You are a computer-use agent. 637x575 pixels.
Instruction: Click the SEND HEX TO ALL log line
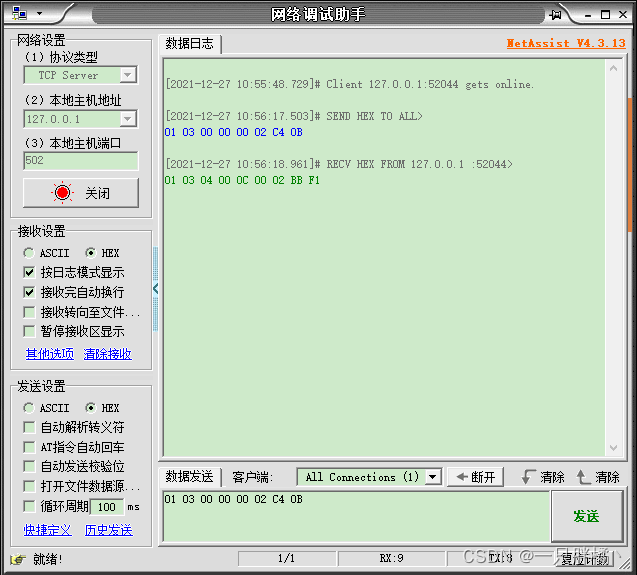tap(294, 116)
